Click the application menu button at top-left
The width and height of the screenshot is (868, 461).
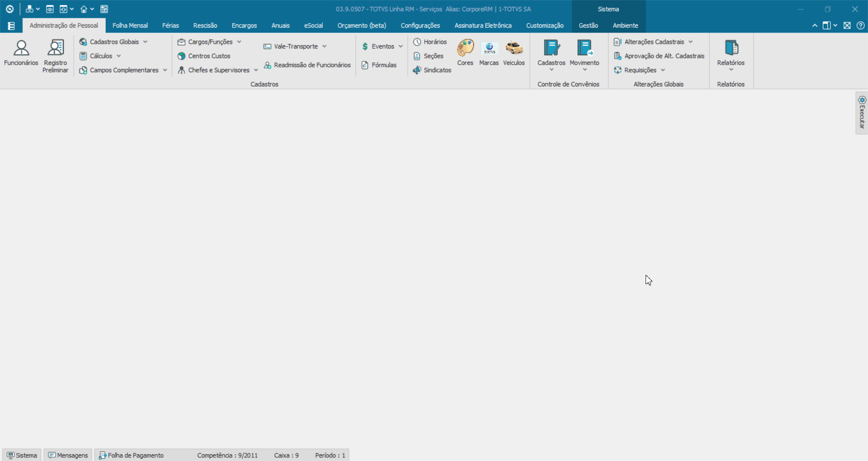(11, 26)
